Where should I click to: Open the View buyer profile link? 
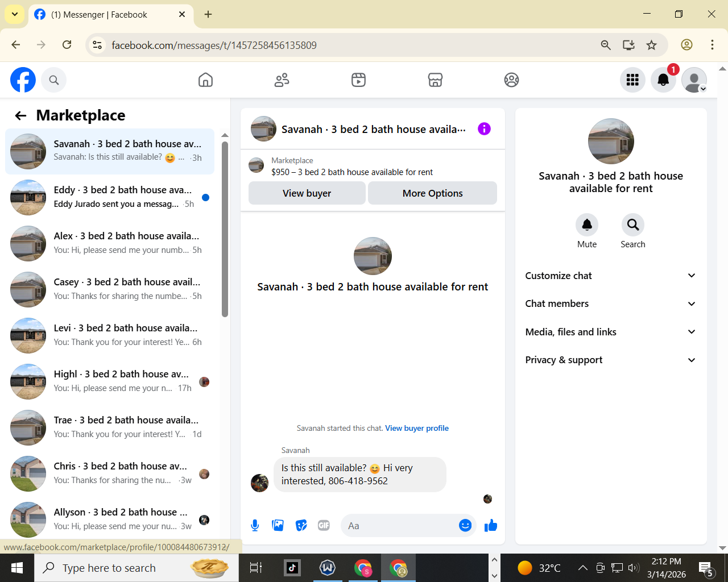coord(417,429)
